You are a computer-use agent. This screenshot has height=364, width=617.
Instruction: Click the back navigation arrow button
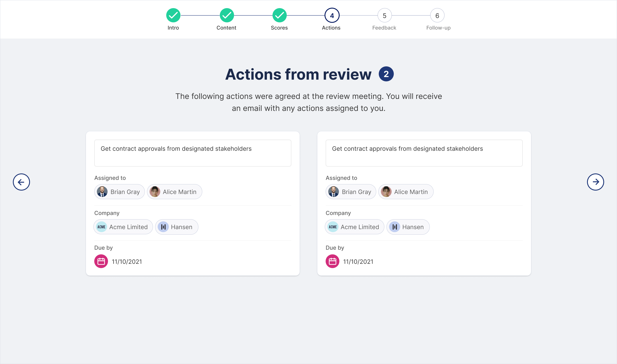pos(21,182)
